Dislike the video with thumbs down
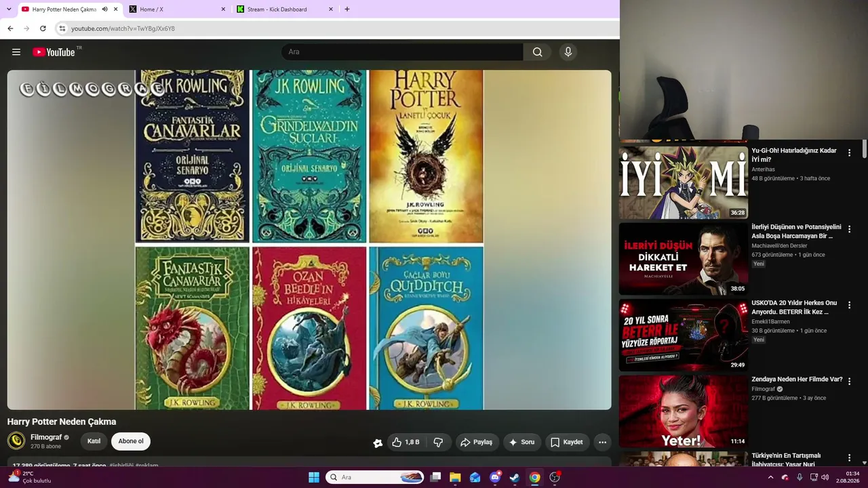Viewport: 868px width, 488px height. [x=438, y=442]
